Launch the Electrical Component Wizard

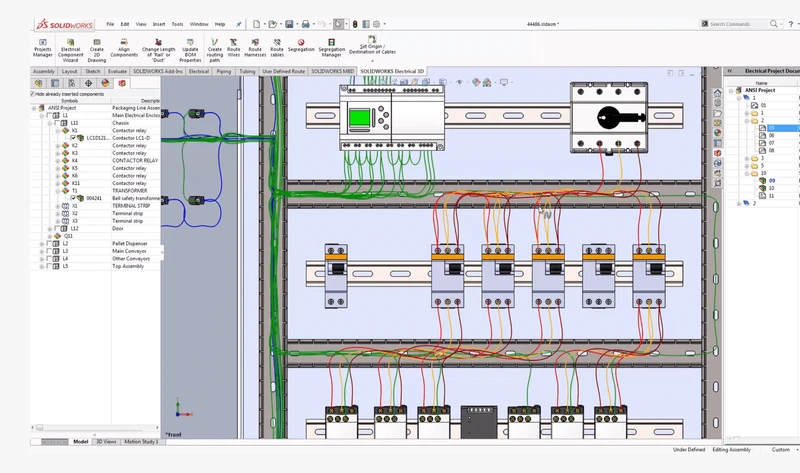[70, 44]
